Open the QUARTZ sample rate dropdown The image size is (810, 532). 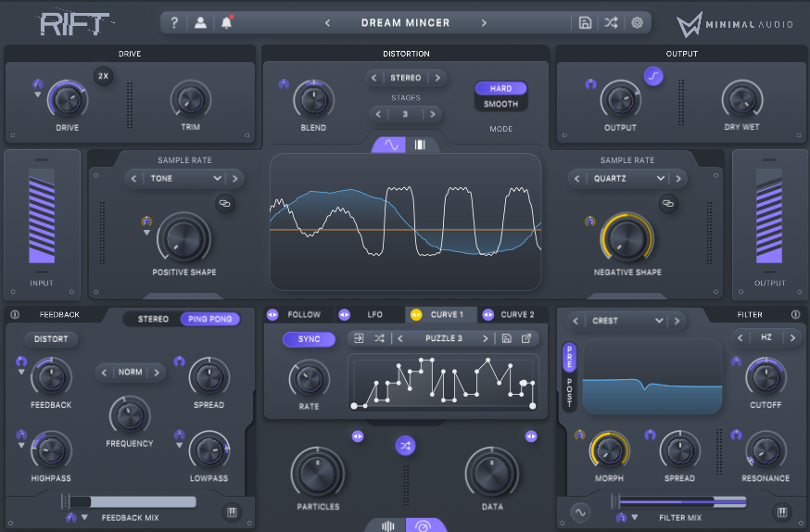click(627, 178)
